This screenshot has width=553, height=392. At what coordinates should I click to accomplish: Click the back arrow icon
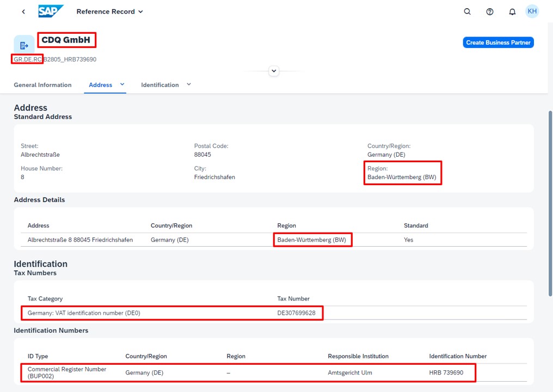(23, 11)
